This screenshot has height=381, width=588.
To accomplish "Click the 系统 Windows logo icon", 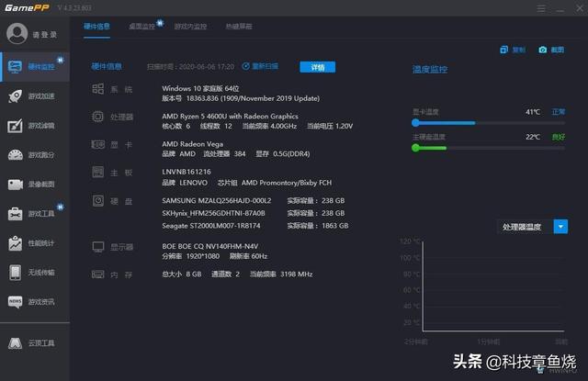I will tap(98, 89).
